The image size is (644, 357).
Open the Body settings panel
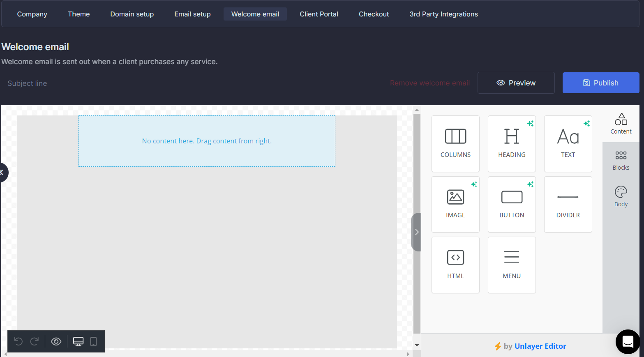621,196
